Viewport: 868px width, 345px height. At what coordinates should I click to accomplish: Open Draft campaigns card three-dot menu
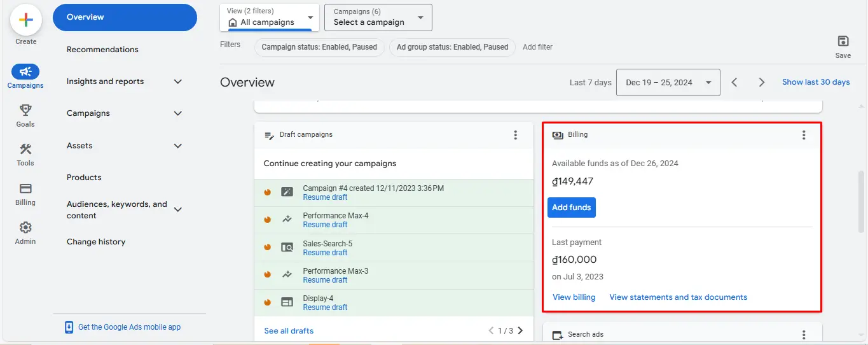point(516,135)
